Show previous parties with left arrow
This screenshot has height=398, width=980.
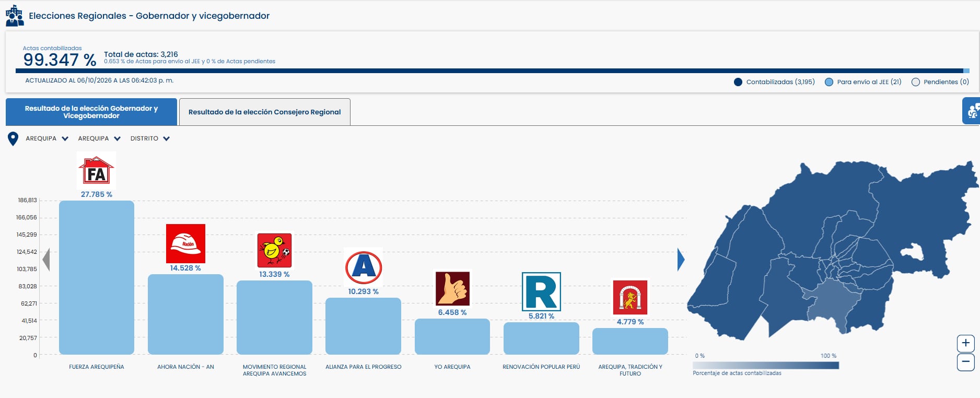tap(46, 260)
